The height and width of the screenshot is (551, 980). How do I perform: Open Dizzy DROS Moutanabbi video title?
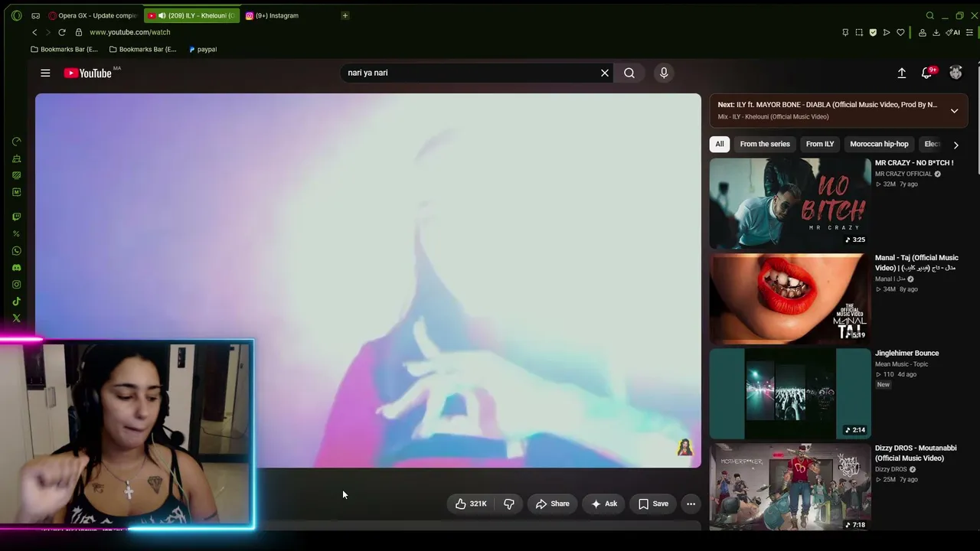pos(916,453)
